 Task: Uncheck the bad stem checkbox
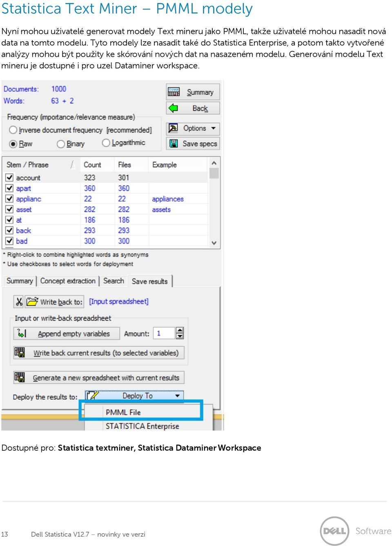pos(9,241)
